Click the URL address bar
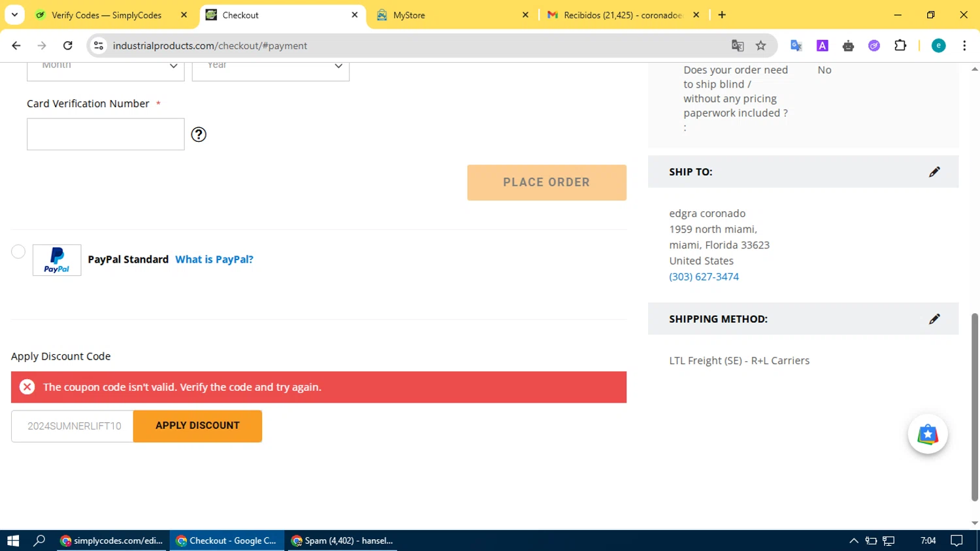Screen dimensions: 980x551 [x=418, y=46]
